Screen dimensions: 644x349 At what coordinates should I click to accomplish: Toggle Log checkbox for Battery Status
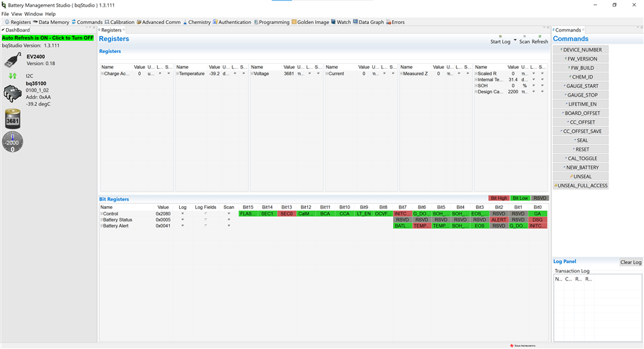pyautogui.click(x=182, y=220)
